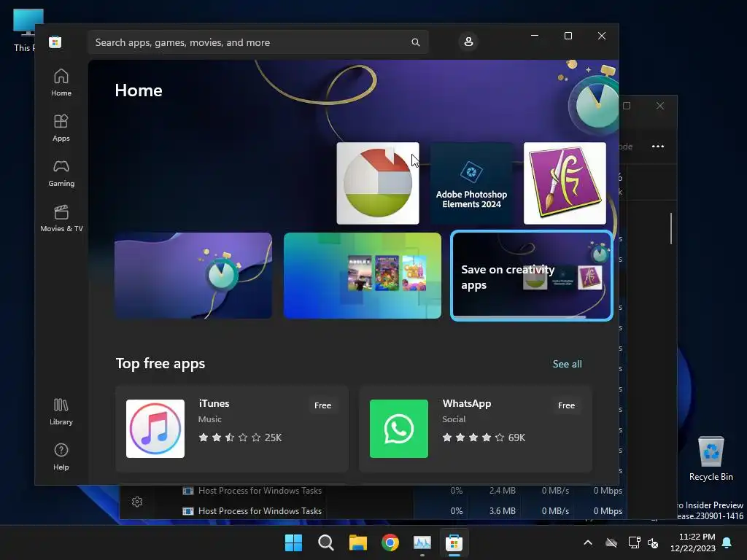Open the Apps section in sidebar
This screenshot has height=560, width=747.
(x=61, y=128)
